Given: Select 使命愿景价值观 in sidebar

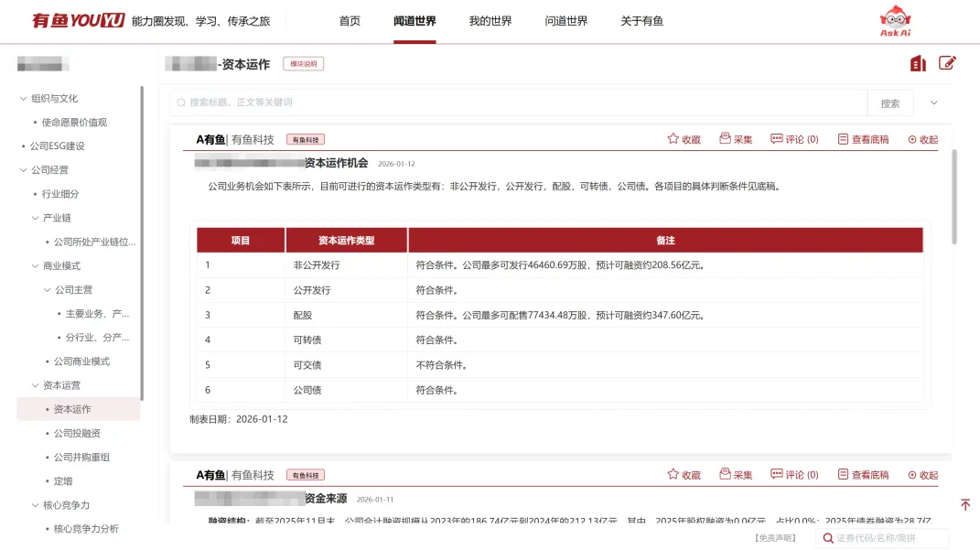Looking at the screenshot, I should click(x=74, y=123).
